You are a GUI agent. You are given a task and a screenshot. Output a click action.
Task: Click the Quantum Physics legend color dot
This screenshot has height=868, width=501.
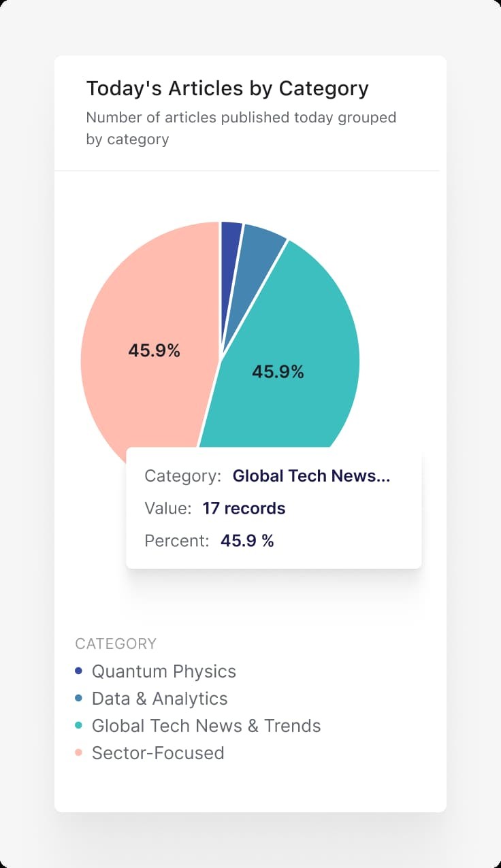[78, 671]
